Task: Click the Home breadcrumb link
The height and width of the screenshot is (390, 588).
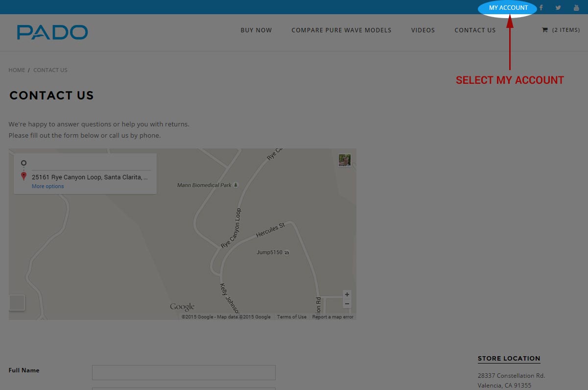Action: pos(17,70)
